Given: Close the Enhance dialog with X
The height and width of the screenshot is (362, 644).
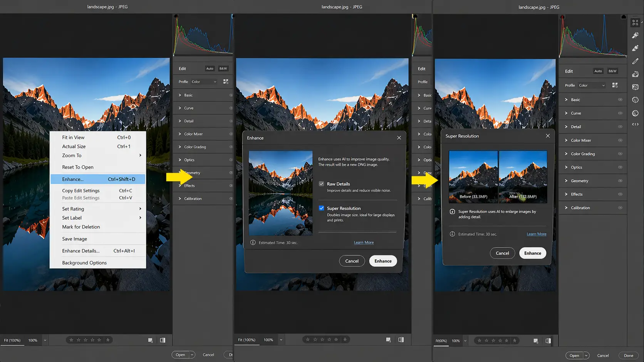Looking at the screenshot, I should (399, 138).
